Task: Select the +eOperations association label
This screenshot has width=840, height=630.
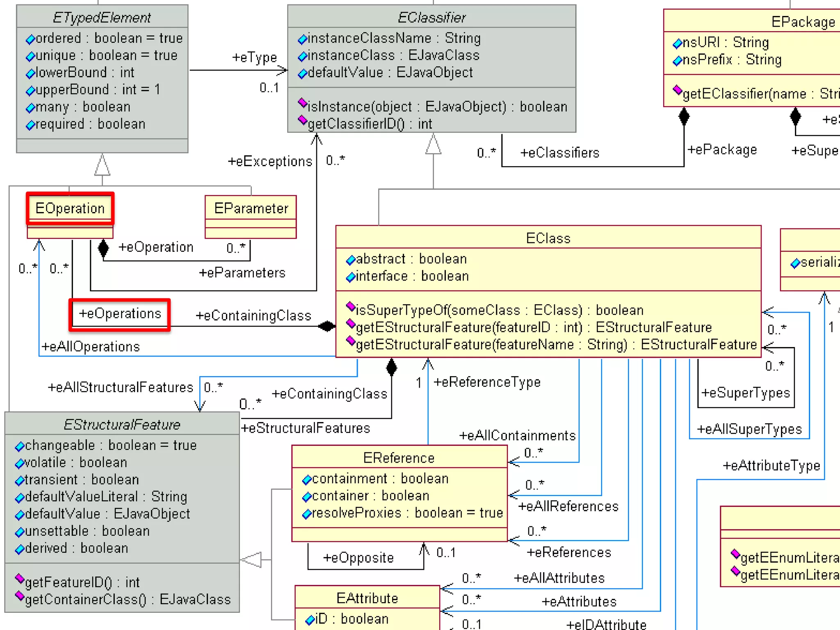Action: [x=120, y=314]
